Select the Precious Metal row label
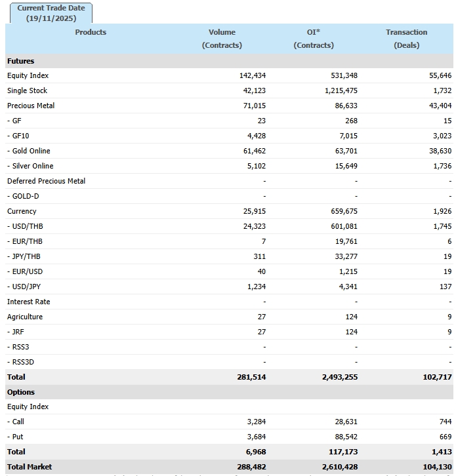The height and width of the screenshot is (476, 456). click(31, 106)
